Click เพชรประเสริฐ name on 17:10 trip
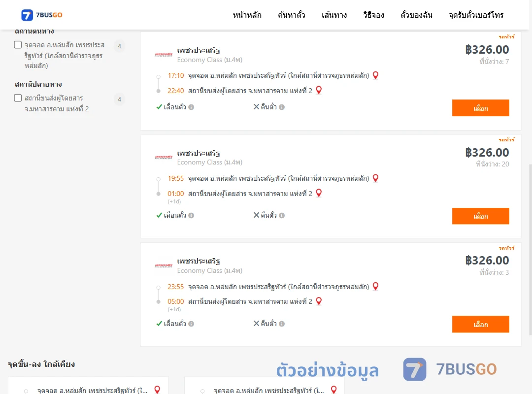 click(x=199, y=50)
